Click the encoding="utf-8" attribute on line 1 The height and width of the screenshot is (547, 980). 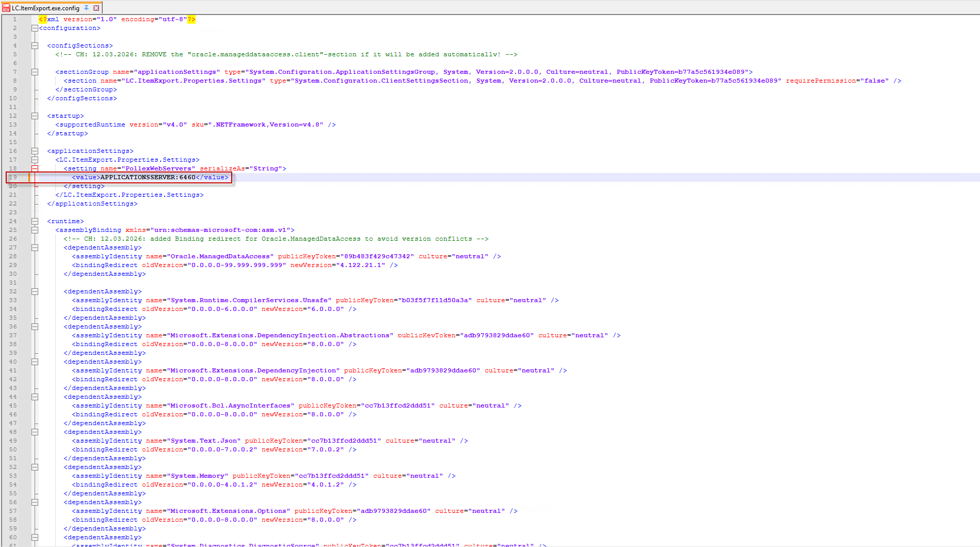click(154, 19)
